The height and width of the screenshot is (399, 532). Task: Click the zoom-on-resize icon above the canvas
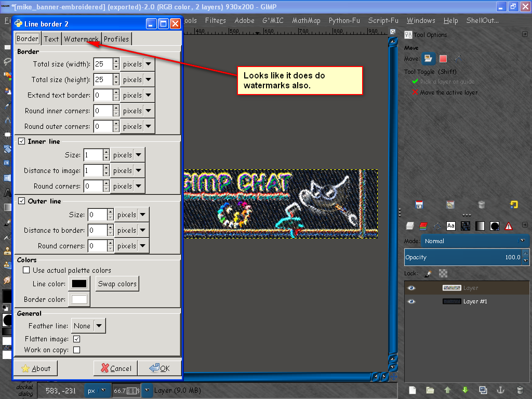click(x=393, y=32)
